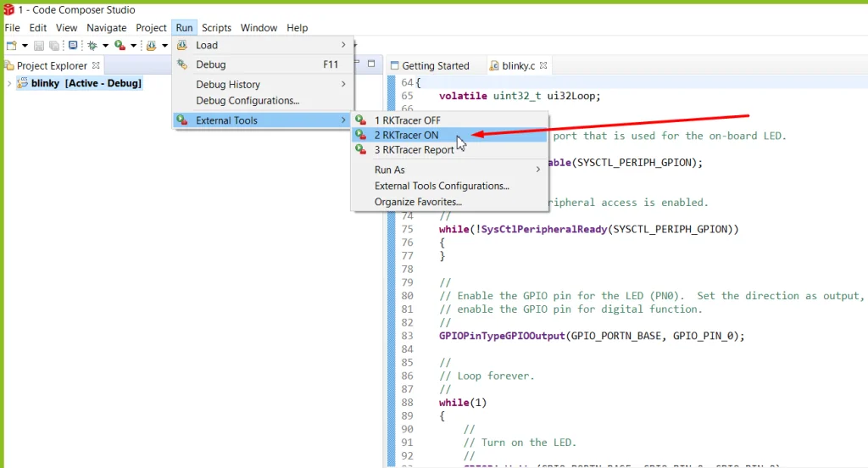Run 1 RKTracer OFF tool
The image size is (868, 468).
point(449,120)
